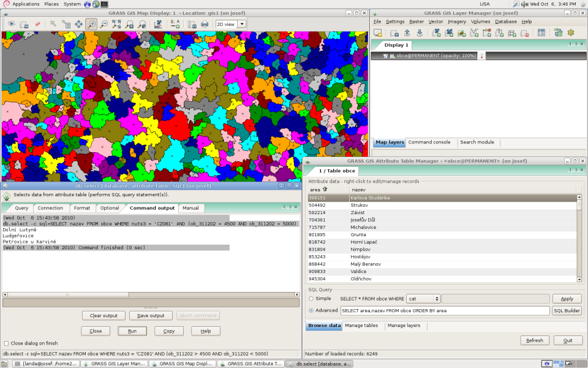The height and width of the screenshot is (368, 588).
Task: Click the Start new display icon
Action: click(x=378, y=33)
